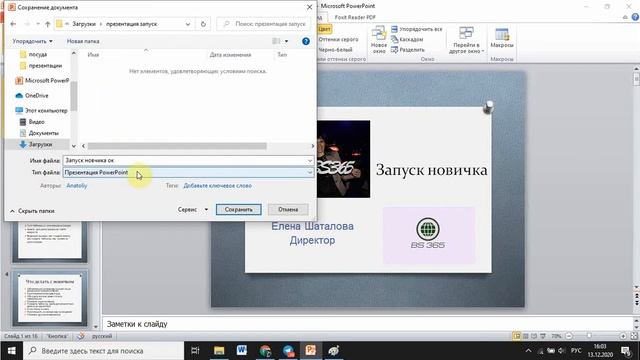640x360 pixels.
Task: Cancel the dialog with Отмена
Action: (x=288, y=209)
